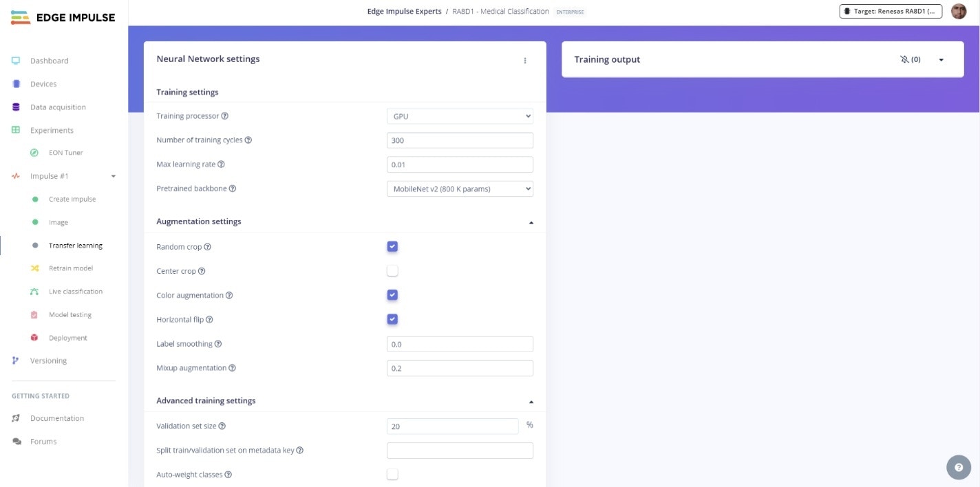Collapse the Augmentation settings section

tap(531, 222)
